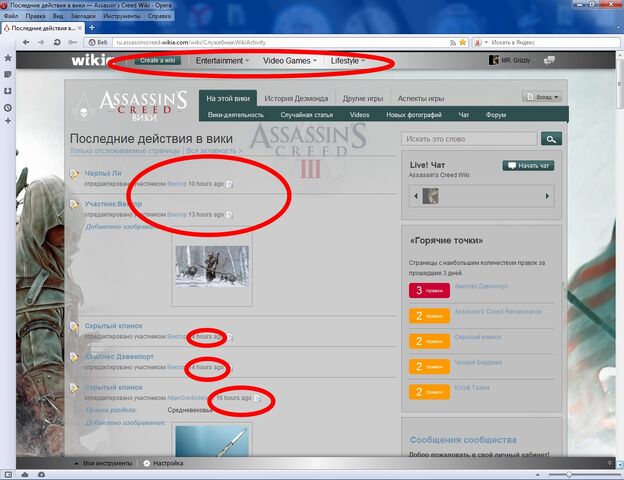The width and height of the screenshot is (624, 480).
Task: Click the Yandex search engine icon
Action: pyautogui.click(x=478, y=43)
